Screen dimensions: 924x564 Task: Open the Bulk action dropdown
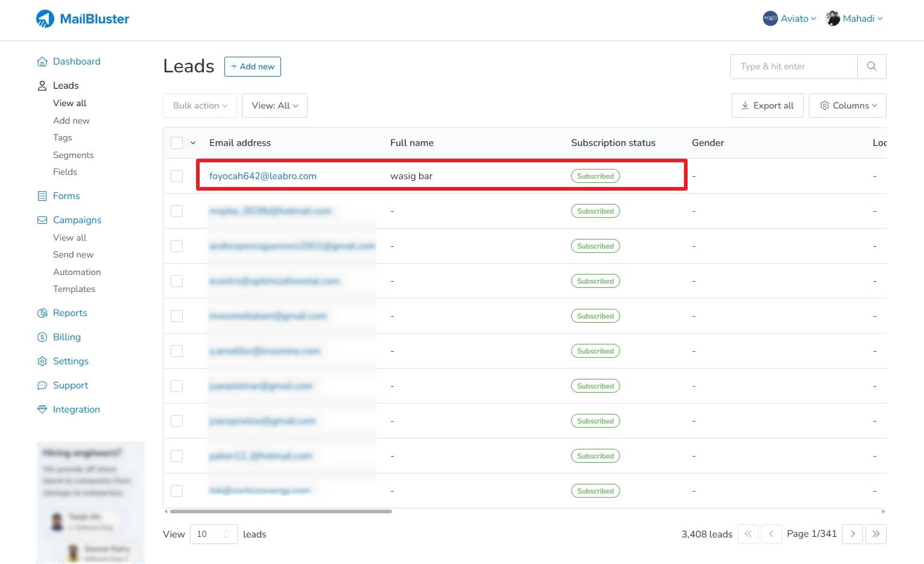click(200, 106)
